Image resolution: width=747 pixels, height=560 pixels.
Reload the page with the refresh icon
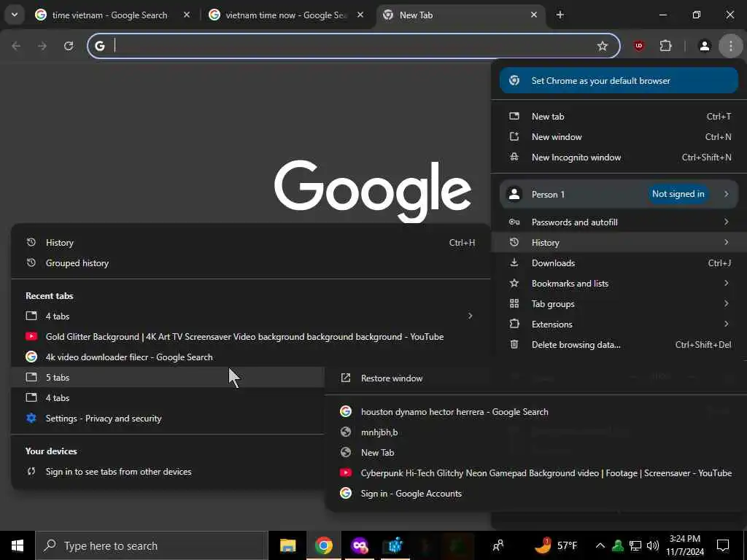tap(69, 46)
